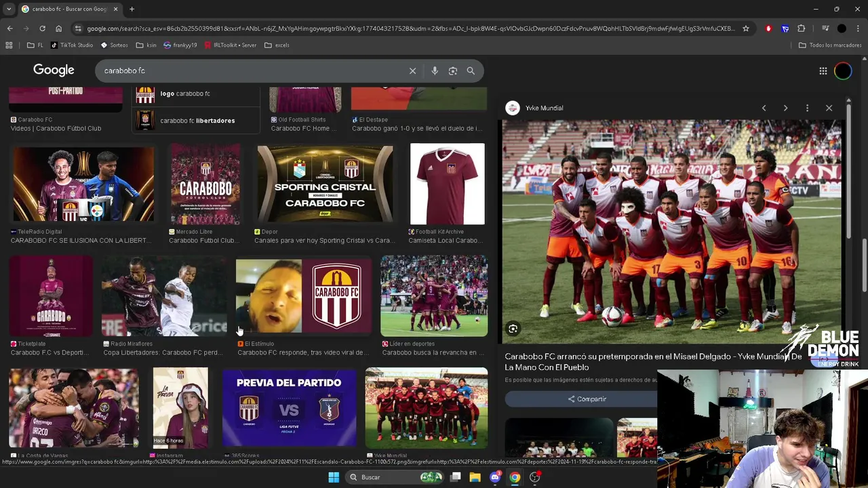
Task: Reload the page
Action: click(42, 28)
